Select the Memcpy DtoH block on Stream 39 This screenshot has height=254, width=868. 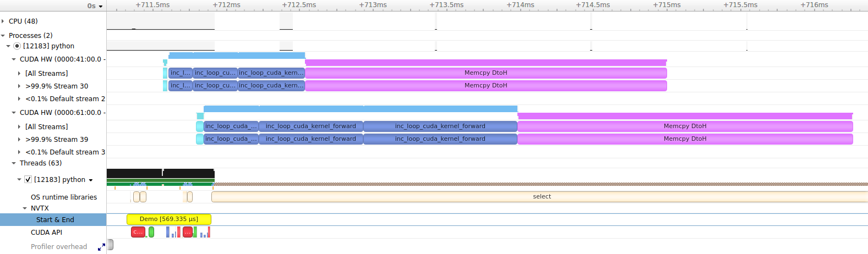pyautogui.click(x=685, y=139)
